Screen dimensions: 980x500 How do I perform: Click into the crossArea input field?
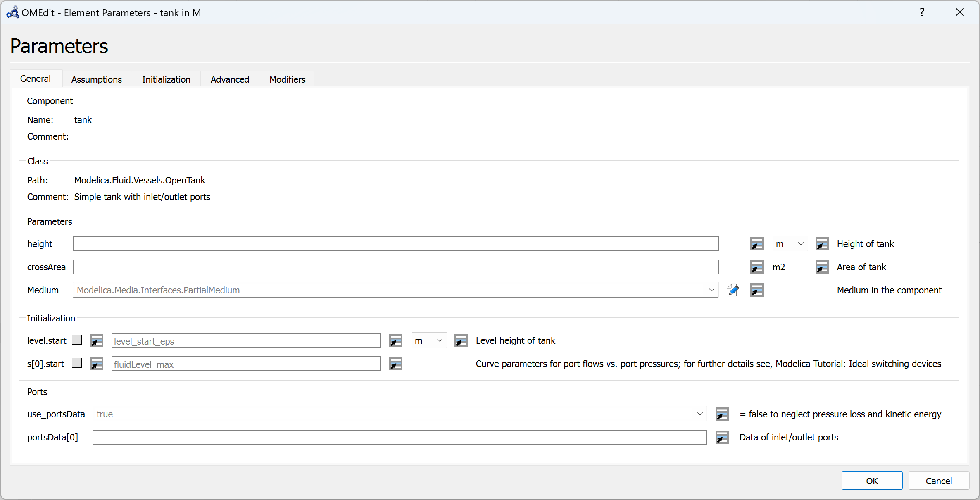395,267
